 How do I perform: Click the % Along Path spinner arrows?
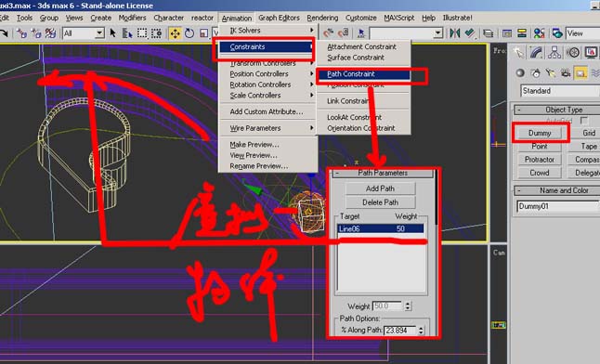(421, 330)
